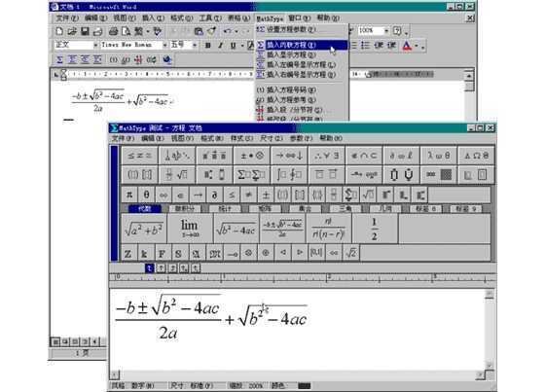545x392 pixels.
Task: Select the third tab stop type button
Action: click(x=172, y=268)
